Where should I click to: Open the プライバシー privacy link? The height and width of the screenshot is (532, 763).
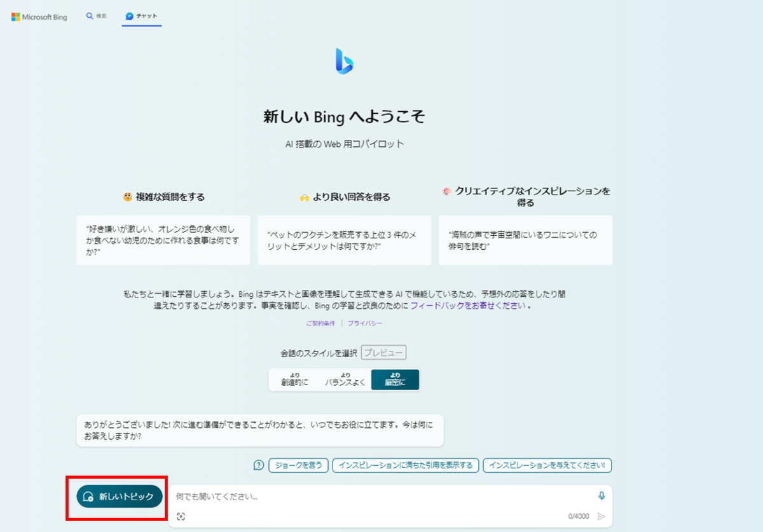click(x=365, y=323)
